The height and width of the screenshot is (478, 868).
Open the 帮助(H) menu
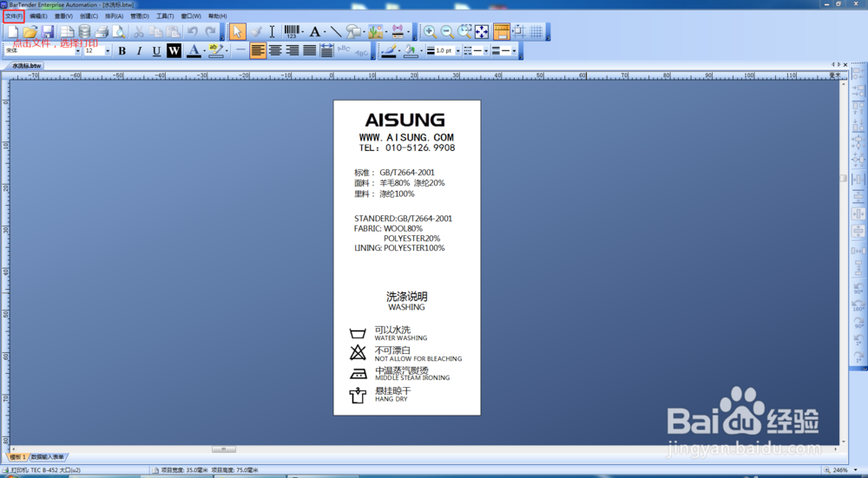coord(217,16)
